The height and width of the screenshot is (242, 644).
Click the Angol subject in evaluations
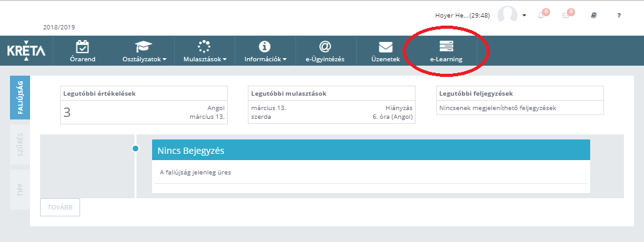(x=216, y=108)
